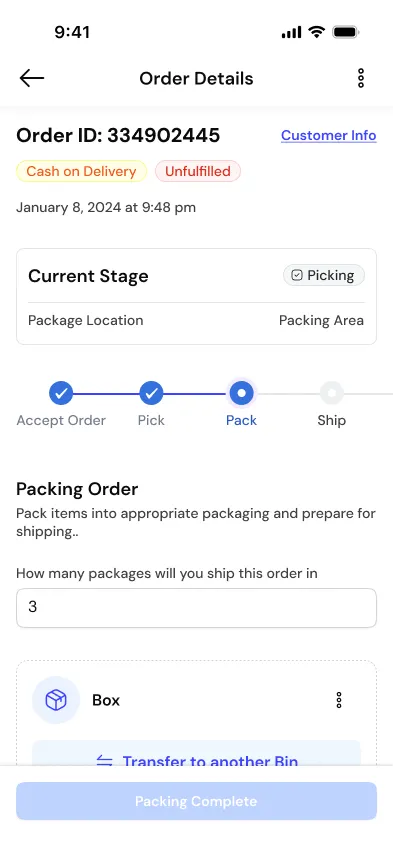Viewport: 393px width, 852px height.
Task: Click the Cash on Delivery tag
Action: coord(82,171)
